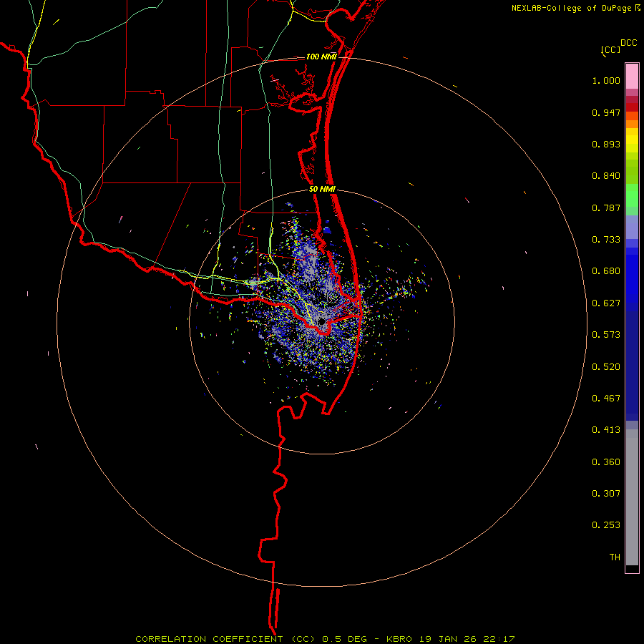Pick the red swatch beside 0.947
This screenshot has width=644, height=644.
coord(632,107)
